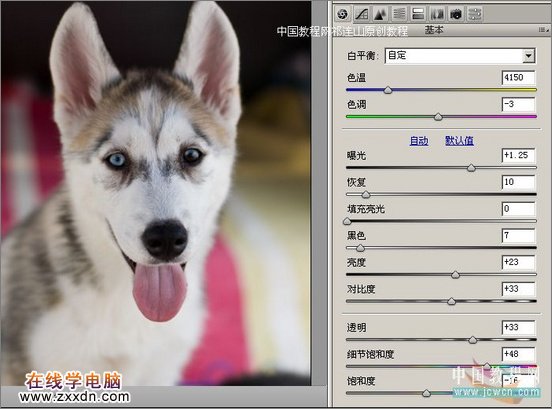Click the 自动 link
Viewport: 552px width, 409px height.
pyautogui.click(x=419, y=141)
